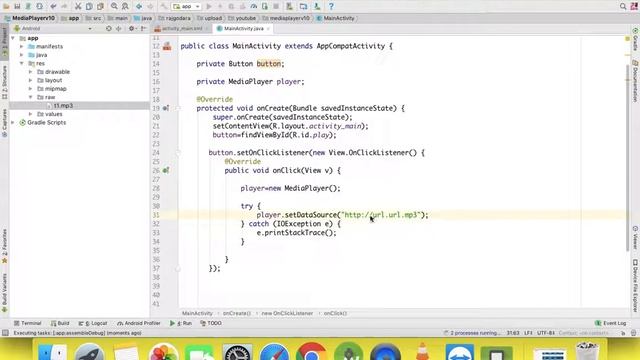The height and width of the screenshot is (360, 640).
Task: Click the Paste icon in toolbar
Action: (100, 7)
